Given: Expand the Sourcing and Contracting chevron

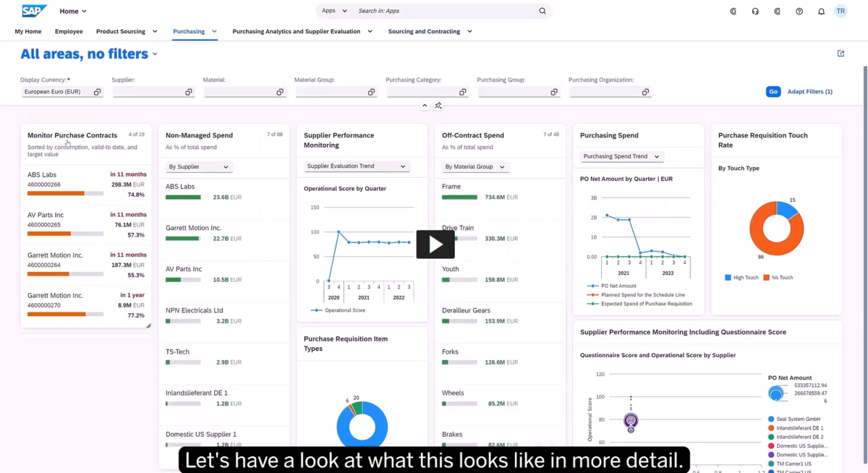Looking at the screenshot, I should [x=469, y=32].
